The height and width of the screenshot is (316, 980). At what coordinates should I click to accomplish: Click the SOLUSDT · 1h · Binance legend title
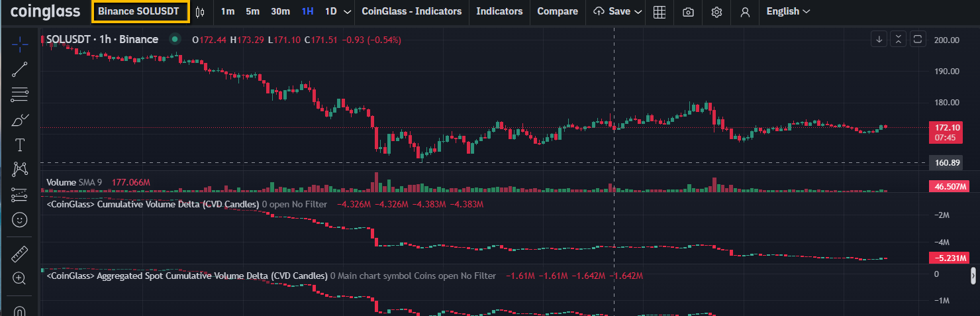[103, 39]
